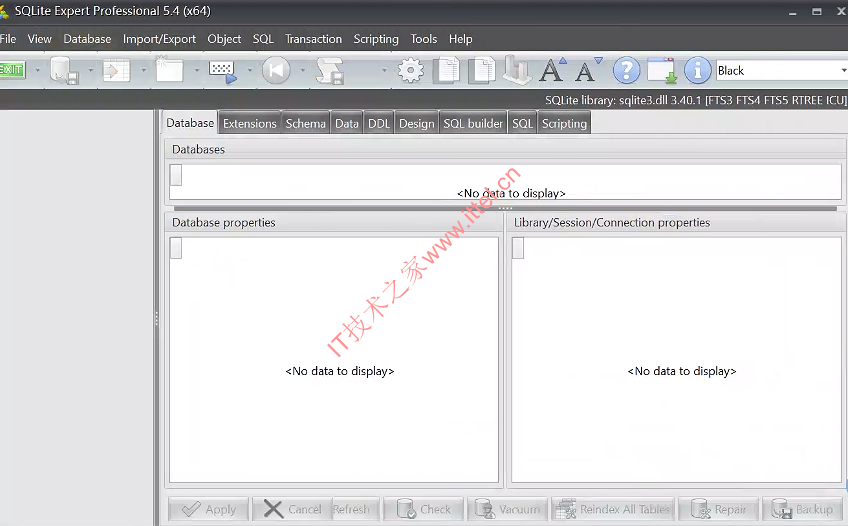Click the Apply button
The width and height of the screenshot is (848, 526).
click(x=209, y=509)
